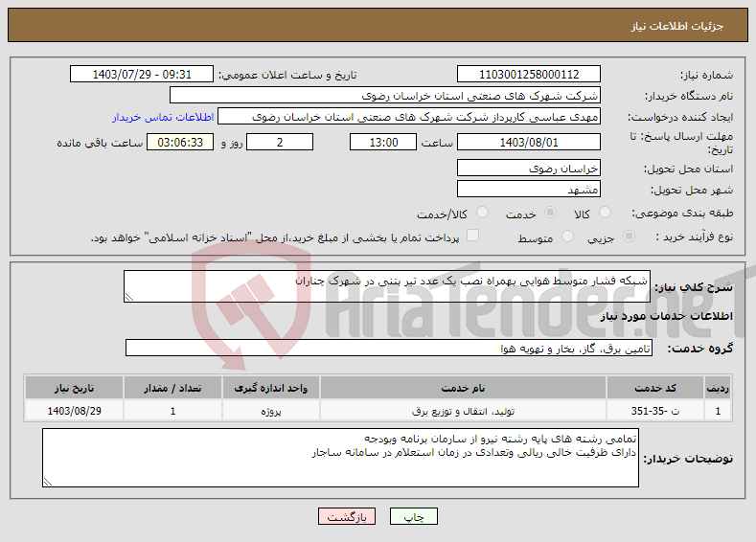
Task: Click the delivery province field خراسان رضوی
Action: click(x=528, y=168)
